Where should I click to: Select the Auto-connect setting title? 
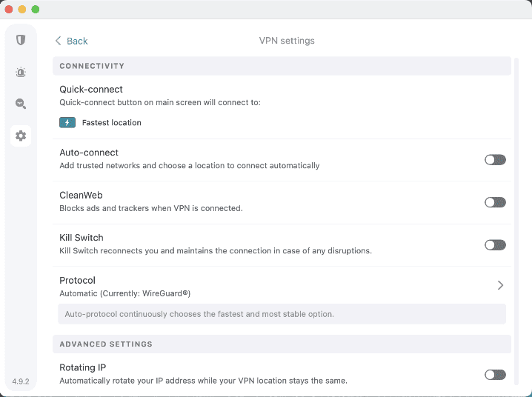coord(89,153)
